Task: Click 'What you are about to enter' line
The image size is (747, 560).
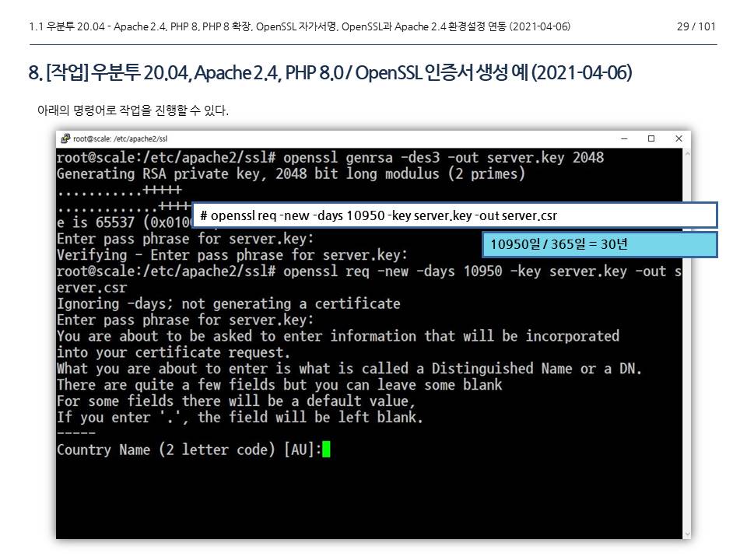Action: [x=349, y=368]
